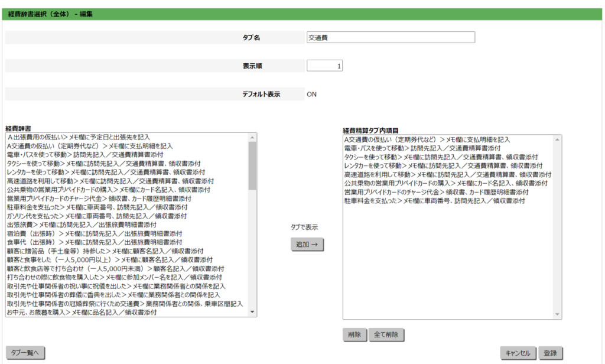The image size is (605, 364).
Task: Select '打ち合わせの際に飲食物を購入した' row
Action: pos(128,277)
